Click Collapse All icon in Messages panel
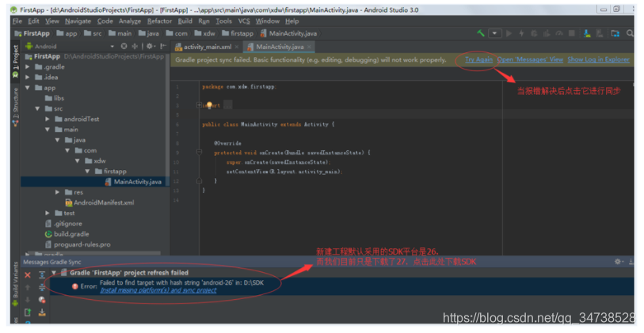This screenshot has height=333, width=644. [x=42, y=287]
